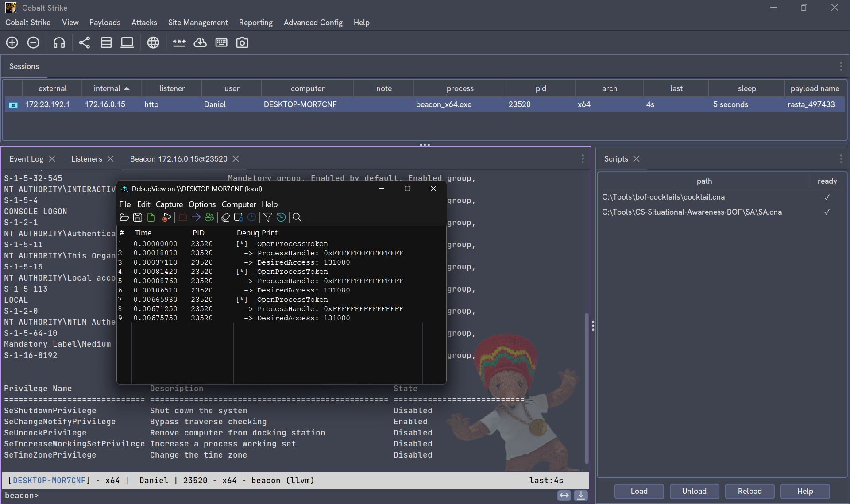Open DebugView Options menu
850x504 pixels.
[202, 204]
